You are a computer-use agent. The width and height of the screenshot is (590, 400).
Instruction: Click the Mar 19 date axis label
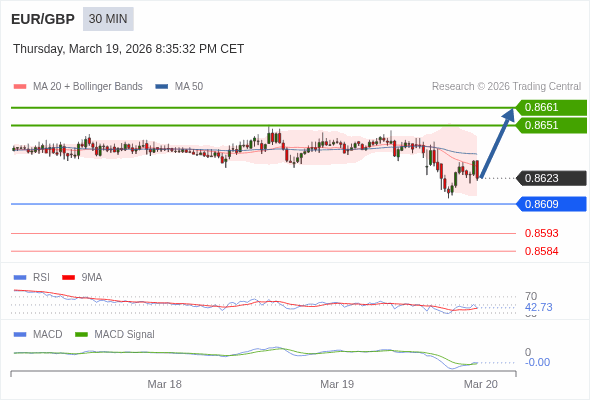(x=337, y=384)
